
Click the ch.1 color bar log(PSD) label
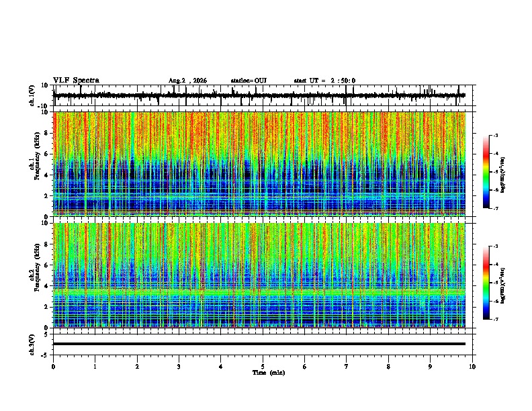pyautogui.click(x=503, y=175)
